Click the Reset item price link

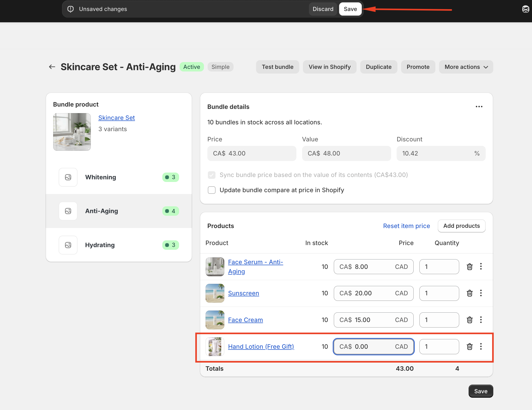pos(406,226)
